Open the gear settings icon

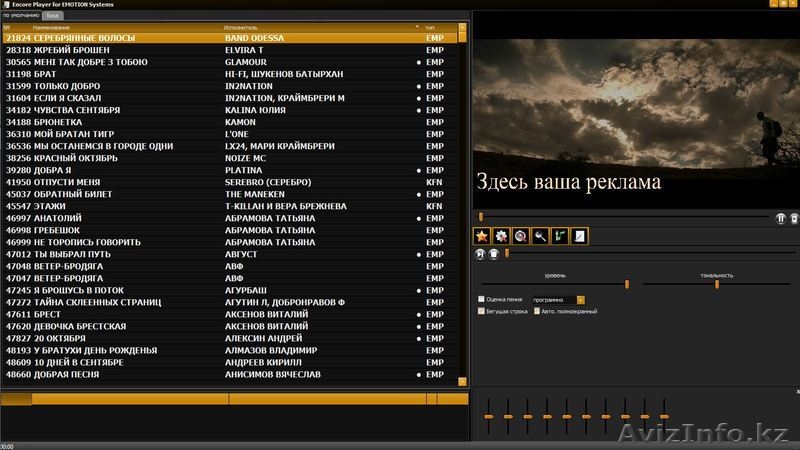(x=501, y=236)
